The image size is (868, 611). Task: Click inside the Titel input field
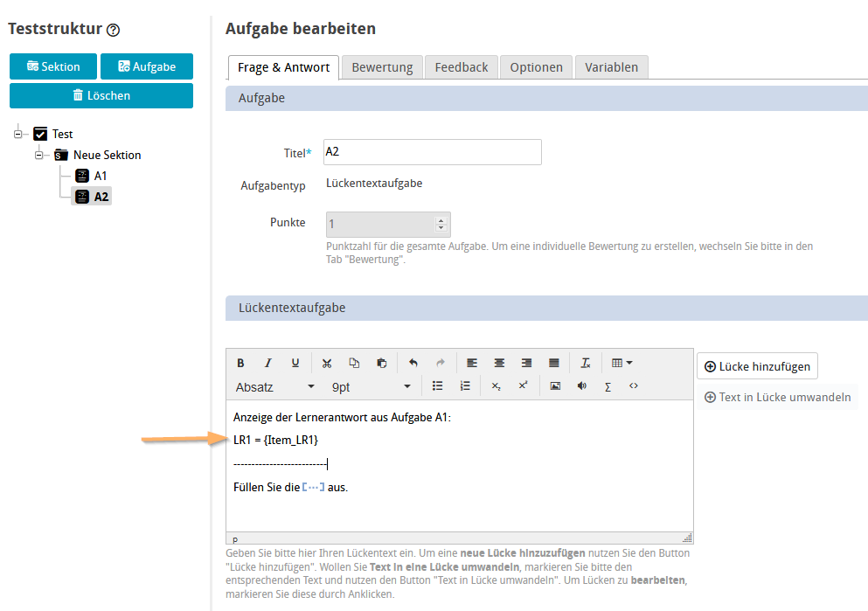pos(432,152)
